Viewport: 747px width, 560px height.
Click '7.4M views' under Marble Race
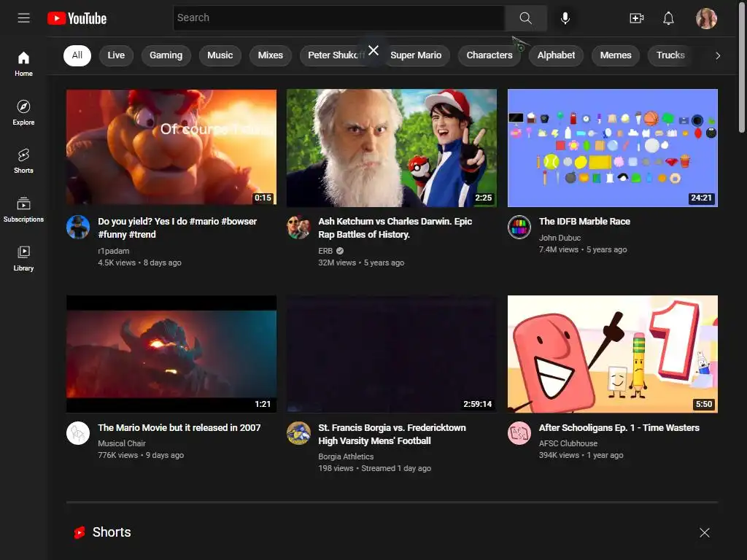point(558,249)
